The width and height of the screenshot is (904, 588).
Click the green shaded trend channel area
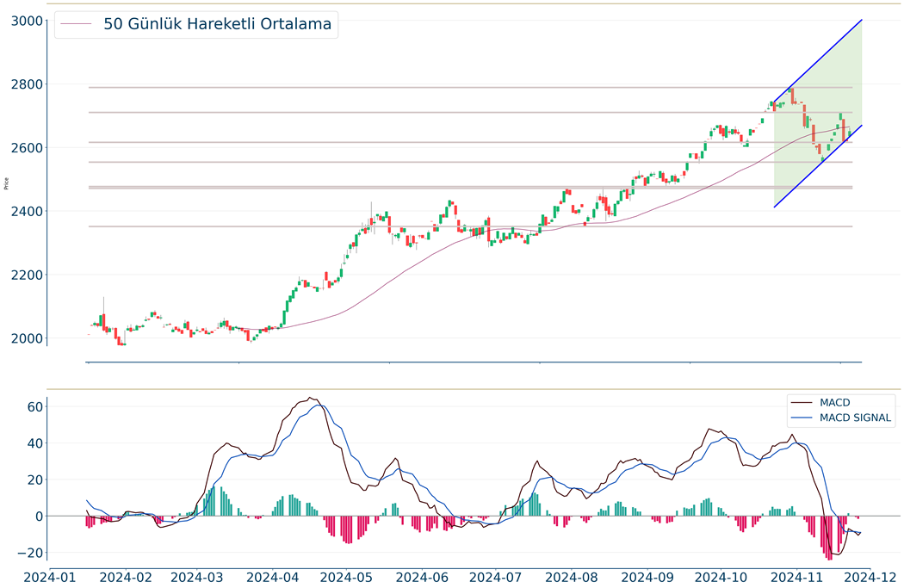click(x=819, y=115)
